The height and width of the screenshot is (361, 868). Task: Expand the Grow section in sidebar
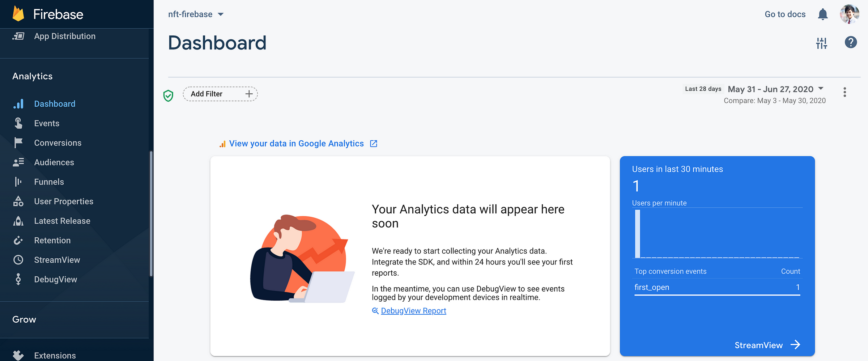point(24,319)
